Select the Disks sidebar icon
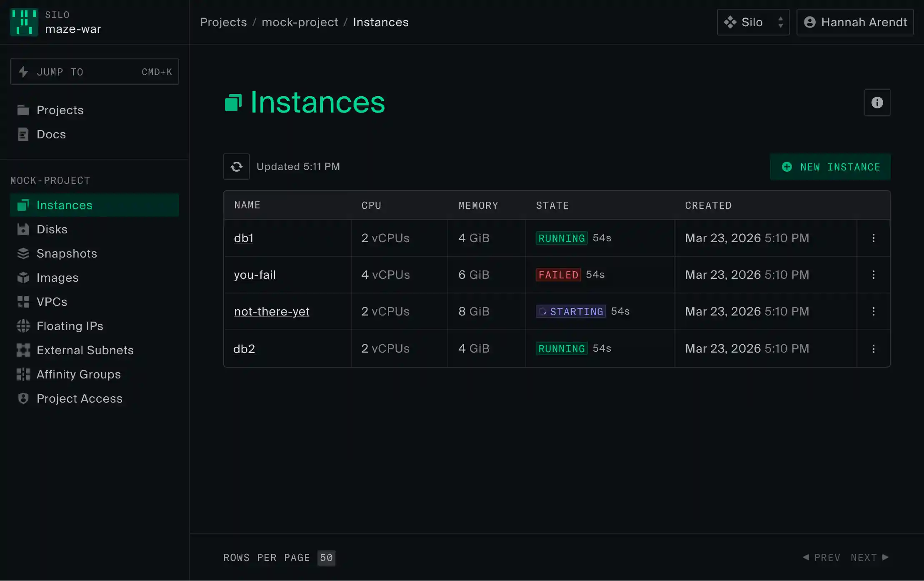 coord(23,229)
